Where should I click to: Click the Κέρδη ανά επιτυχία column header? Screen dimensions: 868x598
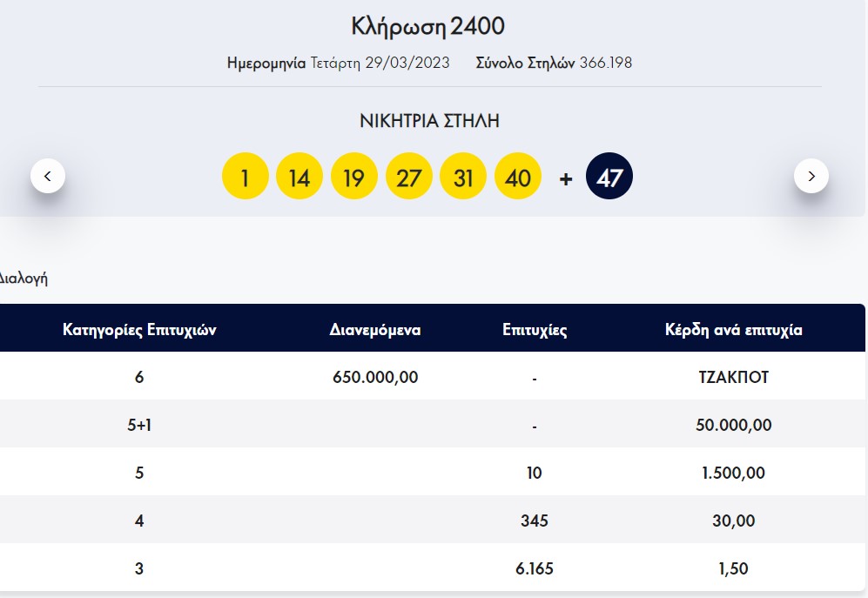(733, 330)
